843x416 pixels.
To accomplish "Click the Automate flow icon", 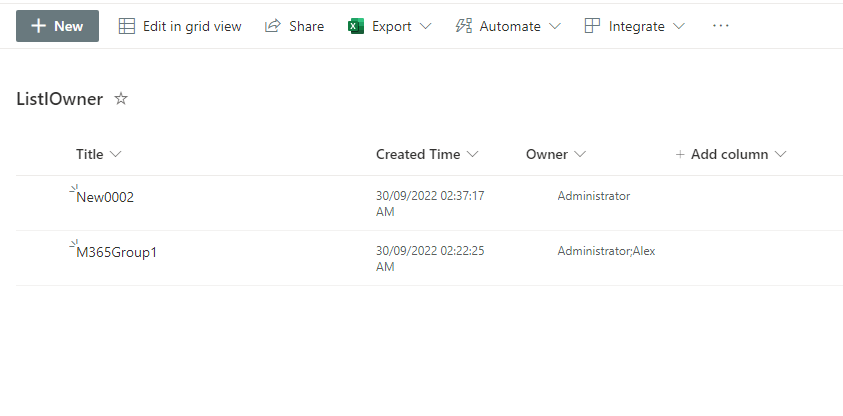I will tap(463, 26).
